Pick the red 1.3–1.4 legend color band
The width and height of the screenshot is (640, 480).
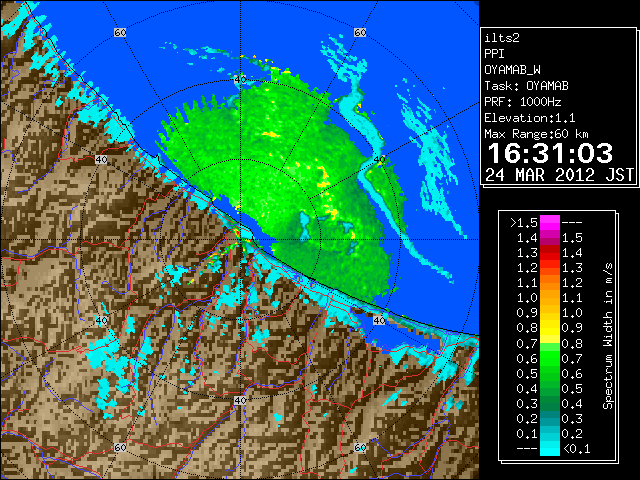(x=550, y=253)
